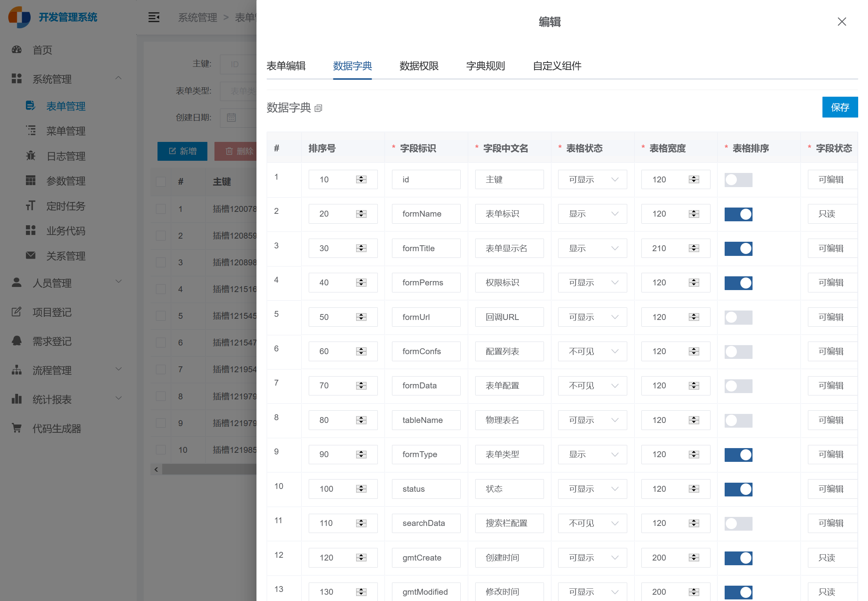Viewport: 868px width, 601px height.
Task: Check the checkbox of background row 1
Action: click(161, 209)
